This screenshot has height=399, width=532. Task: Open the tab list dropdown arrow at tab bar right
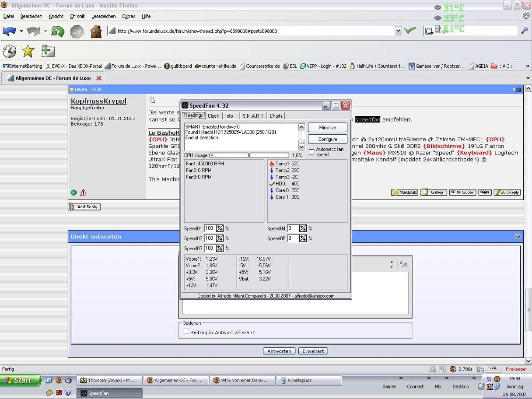click(528, 78)
